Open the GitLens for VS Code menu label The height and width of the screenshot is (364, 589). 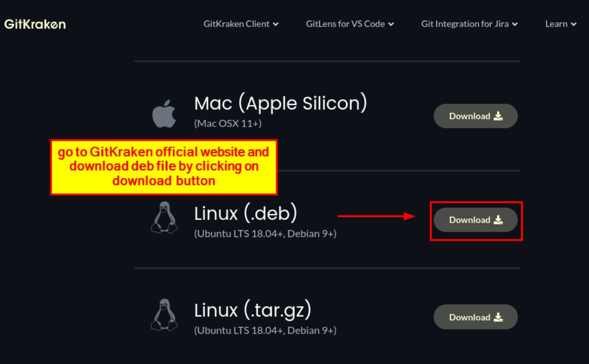coord(345,24)
